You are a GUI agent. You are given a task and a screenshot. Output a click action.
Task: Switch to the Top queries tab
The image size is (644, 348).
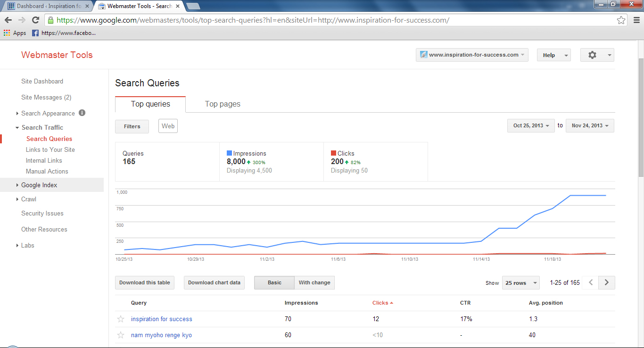[x=150, y=104]
